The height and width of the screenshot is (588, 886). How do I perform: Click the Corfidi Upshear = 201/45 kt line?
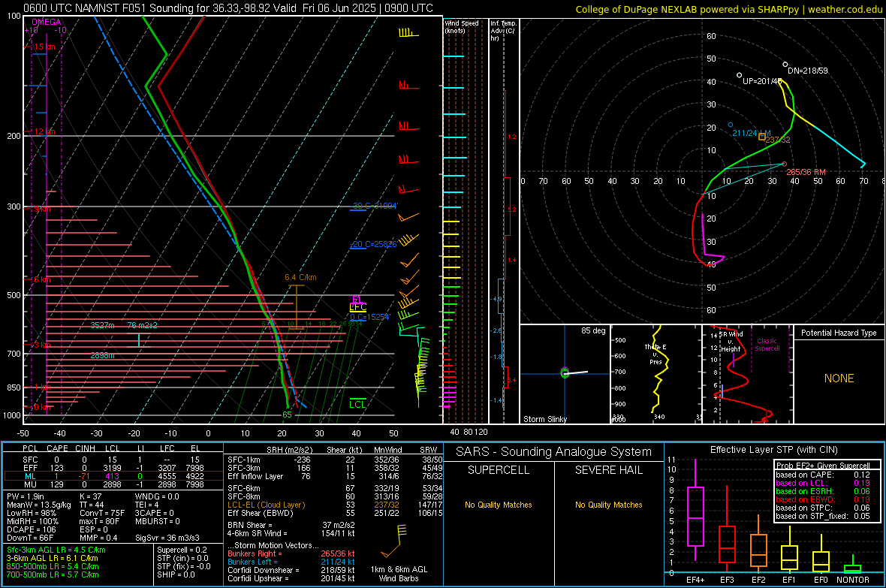point(291,578)
